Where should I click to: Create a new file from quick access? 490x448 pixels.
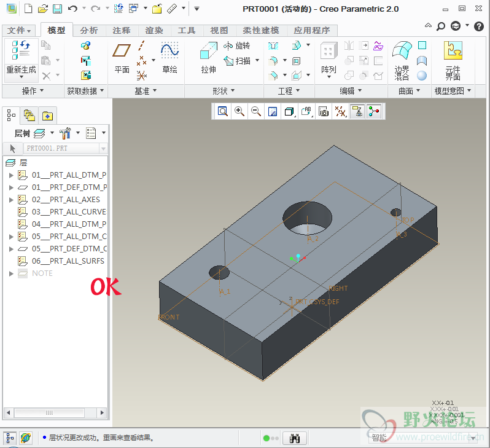pyautogui.click(x=28, y=9)
